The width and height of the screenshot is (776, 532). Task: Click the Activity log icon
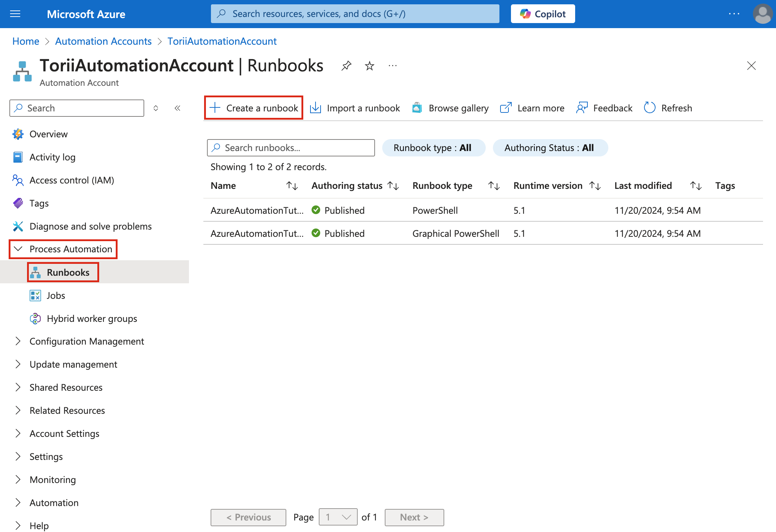click(18, 157)
